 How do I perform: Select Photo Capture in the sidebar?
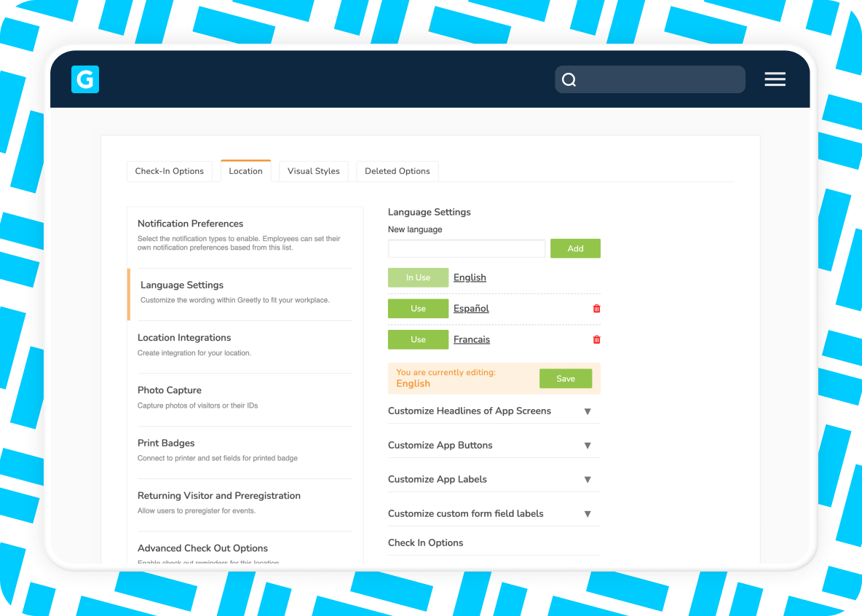169,390
